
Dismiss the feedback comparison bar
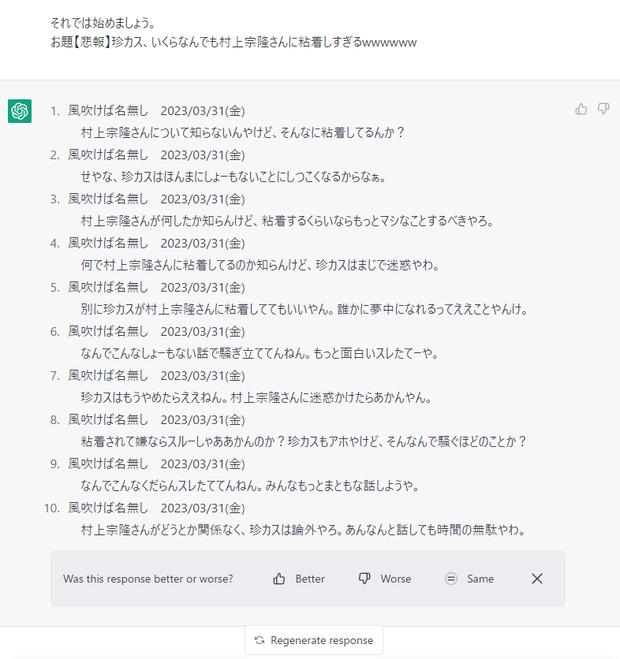pos(537,579)
